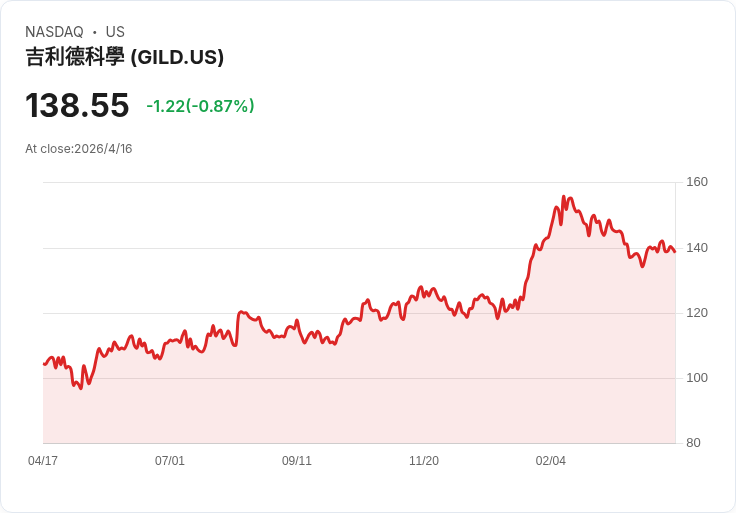The image size is (736, 513).
Task: Select the 11/20 date on the x-axis
Action: [x=424, y=461]
